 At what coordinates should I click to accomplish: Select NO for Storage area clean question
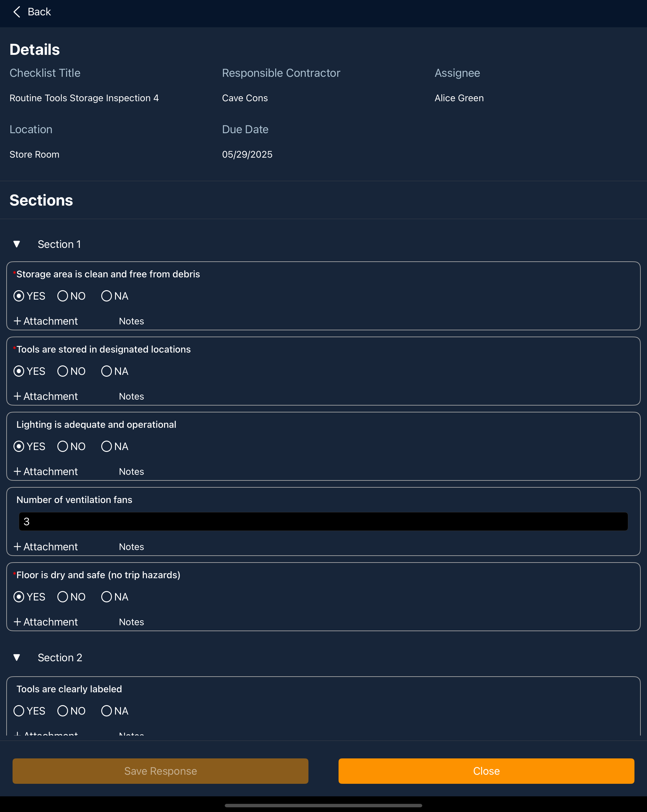tap(63, 296)
